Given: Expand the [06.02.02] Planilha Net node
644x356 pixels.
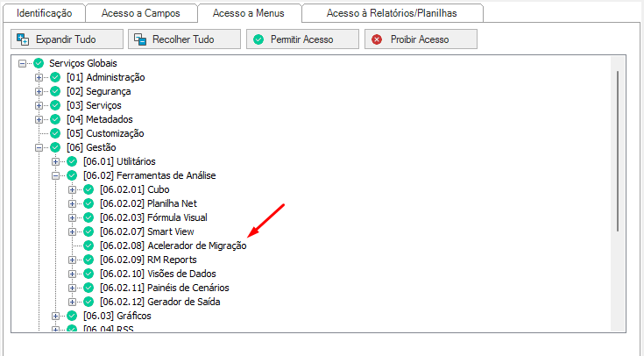Looking at the screenshot, I should pyautogui.click(x=72, y=203).
